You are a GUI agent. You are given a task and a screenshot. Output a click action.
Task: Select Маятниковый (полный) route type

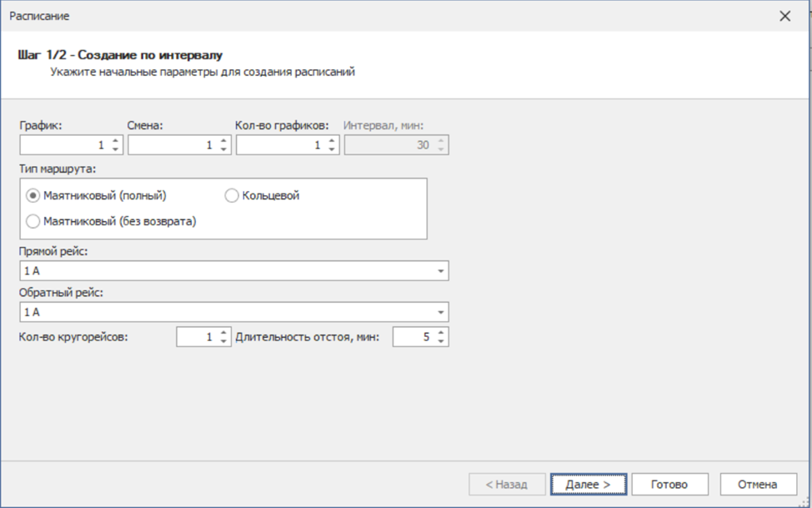(33, 196)
